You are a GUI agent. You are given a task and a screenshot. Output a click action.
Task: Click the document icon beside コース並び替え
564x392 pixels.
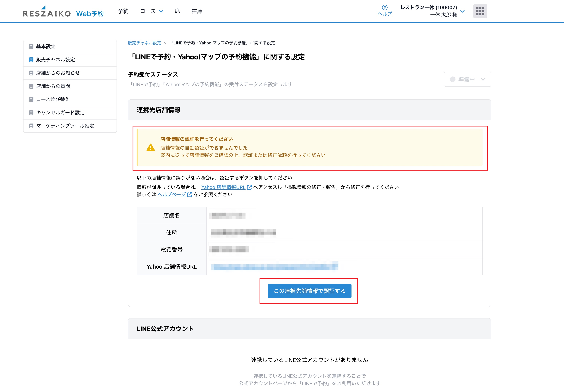click(x=31, y=99)
